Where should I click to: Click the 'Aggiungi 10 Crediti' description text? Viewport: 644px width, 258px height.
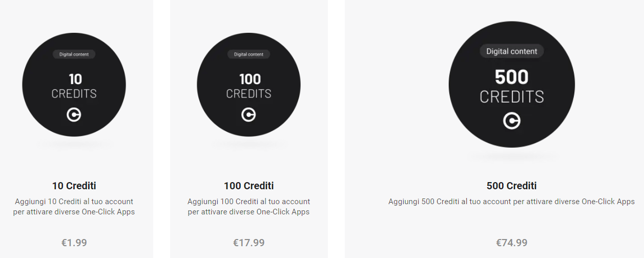[74, 207]
